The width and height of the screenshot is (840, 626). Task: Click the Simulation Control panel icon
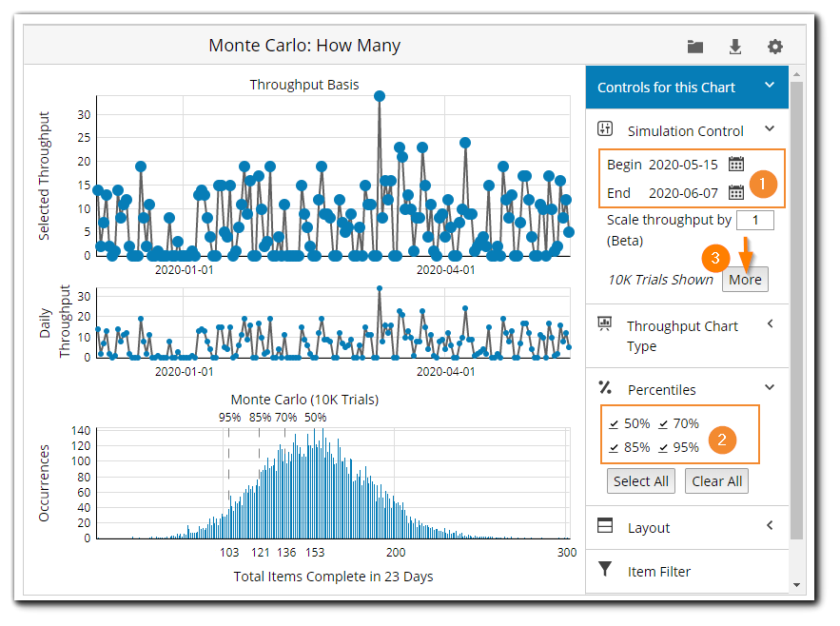605,128
